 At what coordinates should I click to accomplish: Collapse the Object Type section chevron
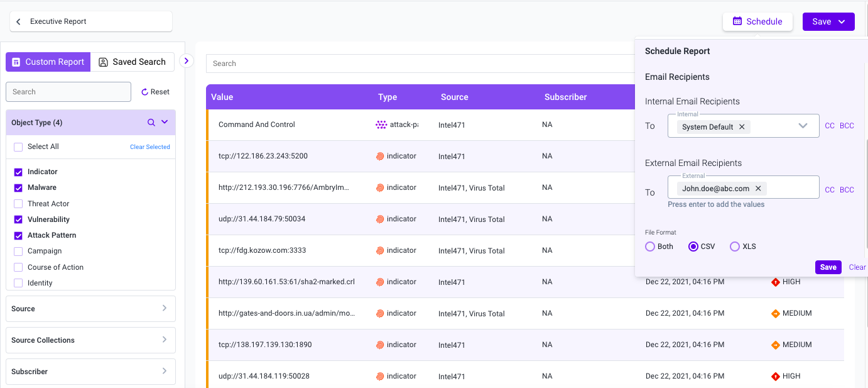pos(165,122)
